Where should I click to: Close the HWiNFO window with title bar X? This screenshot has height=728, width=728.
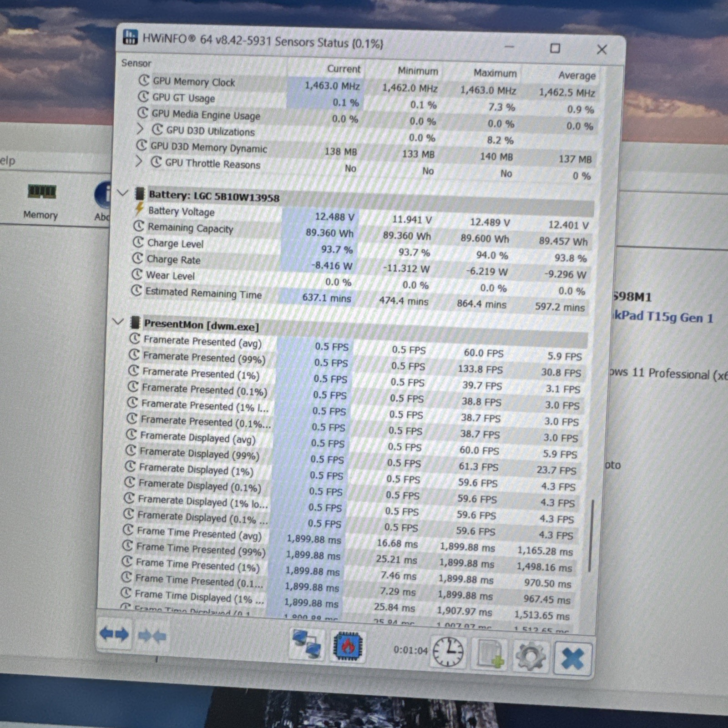click(602, 49)
